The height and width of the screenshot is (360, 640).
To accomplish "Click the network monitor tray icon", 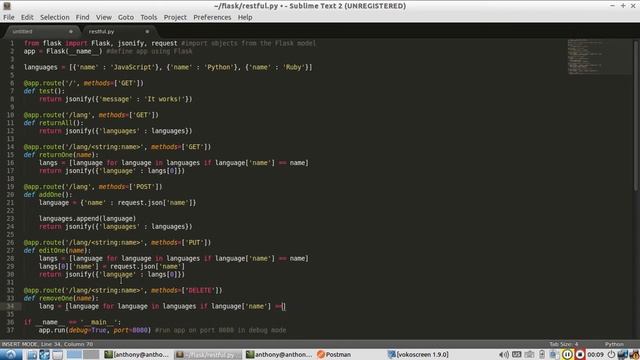I will (623, 354).
